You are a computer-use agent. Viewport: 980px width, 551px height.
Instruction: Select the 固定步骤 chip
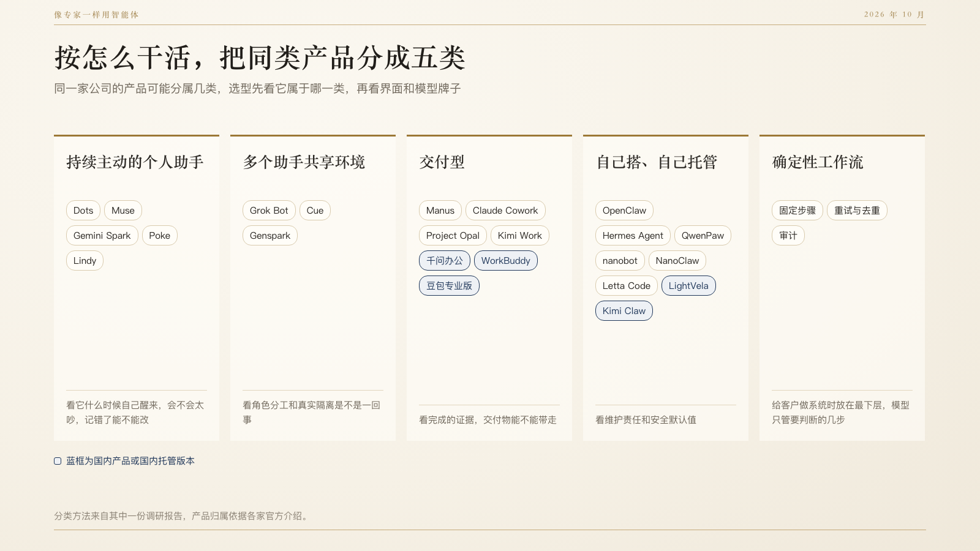point(797,211)
